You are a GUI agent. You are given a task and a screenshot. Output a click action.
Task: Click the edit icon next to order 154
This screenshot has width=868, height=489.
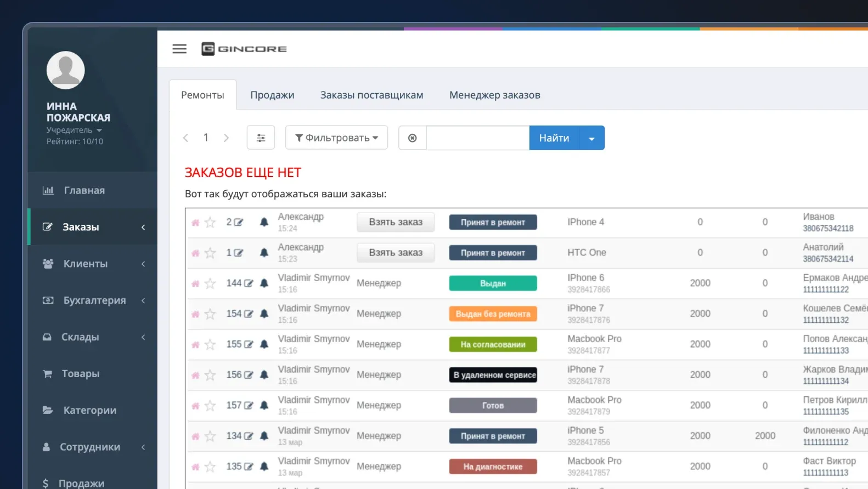click(249, 314)
